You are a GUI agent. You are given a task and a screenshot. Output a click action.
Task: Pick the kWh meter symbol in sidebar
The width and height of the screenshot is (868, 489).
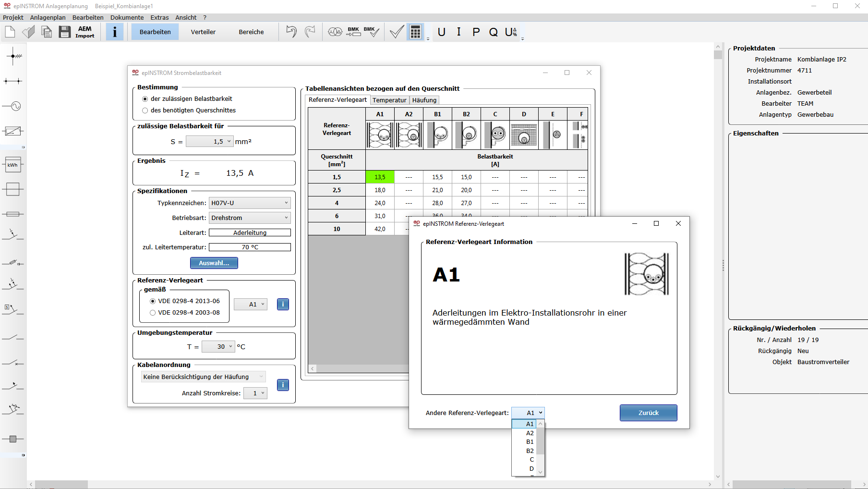(13, 165)
